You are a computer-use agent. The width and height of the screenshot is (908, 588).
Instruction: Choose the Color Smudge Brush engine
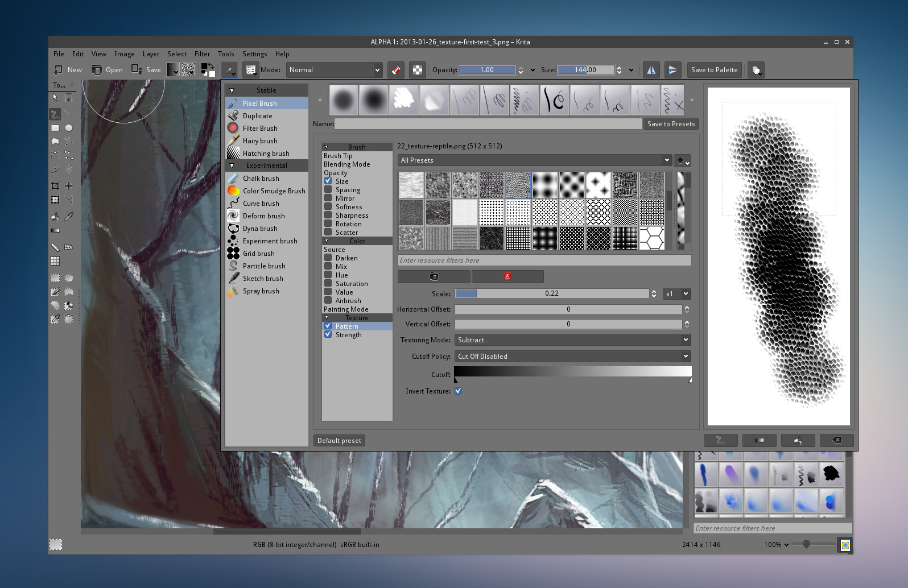[x=274, y=191]
